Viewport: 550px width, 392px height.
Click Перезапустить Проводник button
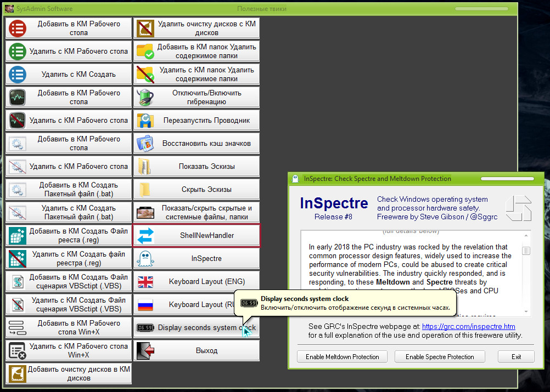click(x=197, y=120)
